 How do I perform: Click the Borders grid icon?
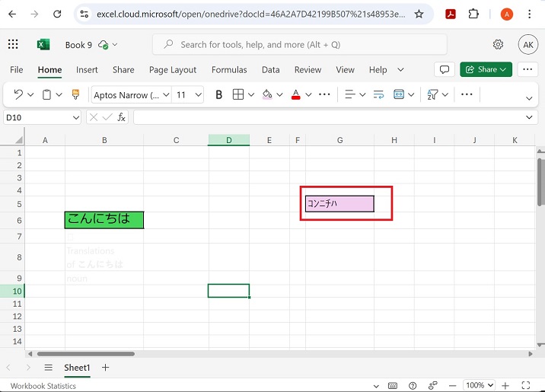click(x=238, y=94)
